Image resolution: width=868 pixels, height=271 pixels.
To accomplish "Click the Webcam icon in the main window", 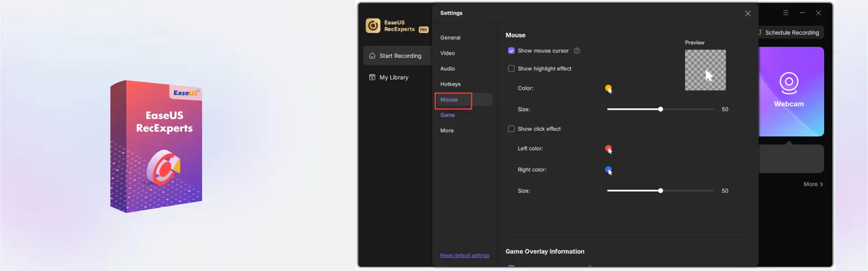I will pyautogui.click(x=789, y=83).
